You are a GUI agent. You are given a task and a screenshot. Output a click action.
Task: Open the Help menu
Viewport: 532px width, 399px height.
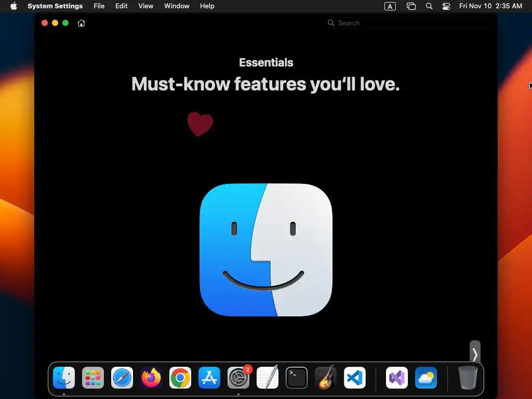(207, 6)
